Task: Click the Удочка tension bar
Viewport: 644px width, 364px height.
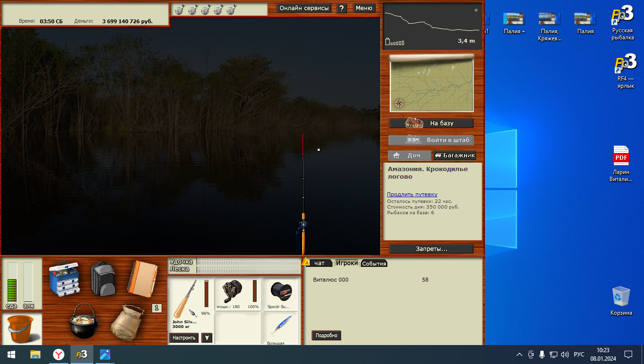Action: point(248,262)
